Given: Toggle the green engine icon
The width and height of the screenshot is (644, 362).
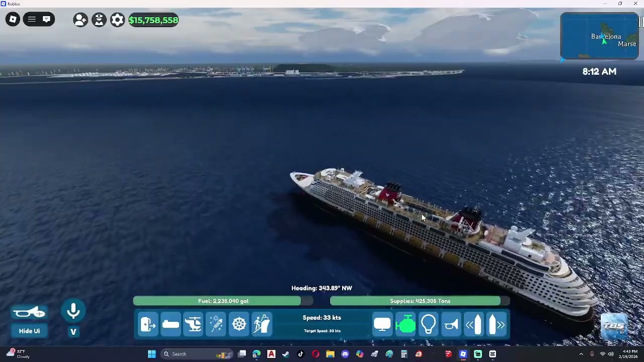Looking at the screenshot, I should pyautogui.click(x=406, y=324).
